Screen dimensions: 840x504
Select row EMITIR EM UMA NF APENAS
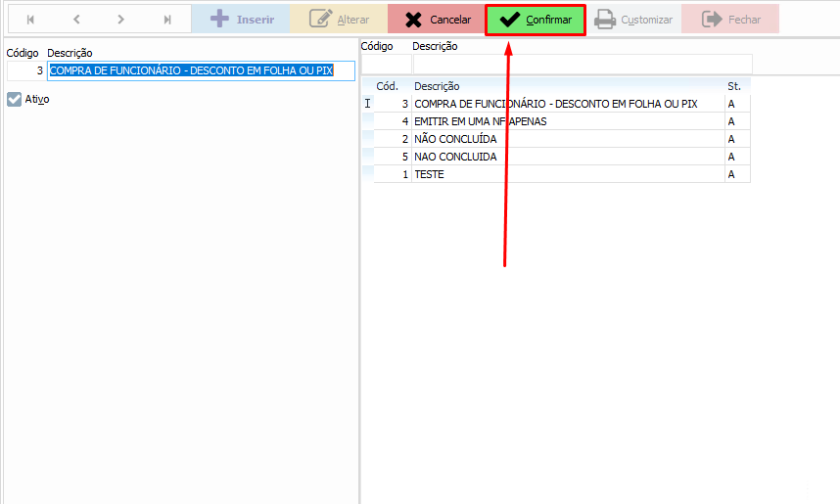[480, 121]
